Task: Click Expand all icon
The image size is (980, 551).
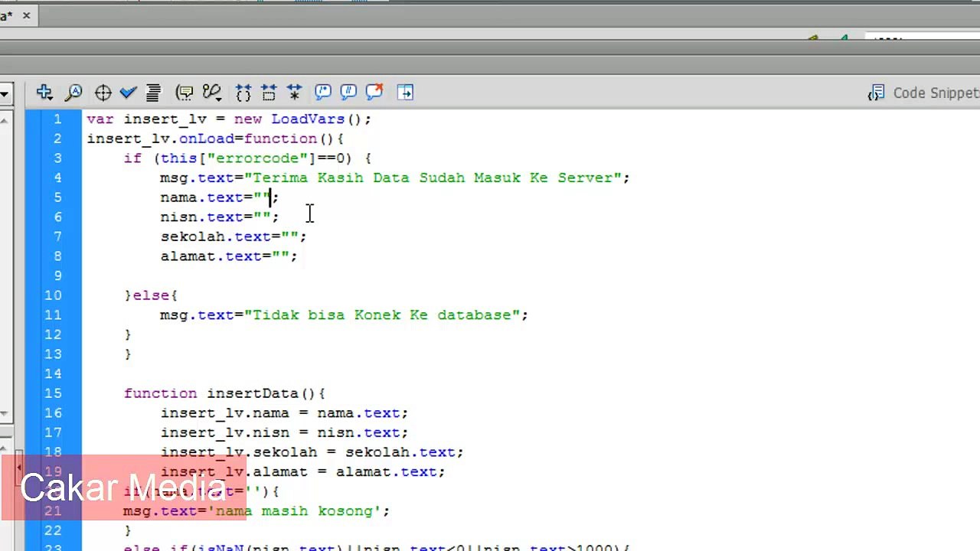Action: (294, 93)
